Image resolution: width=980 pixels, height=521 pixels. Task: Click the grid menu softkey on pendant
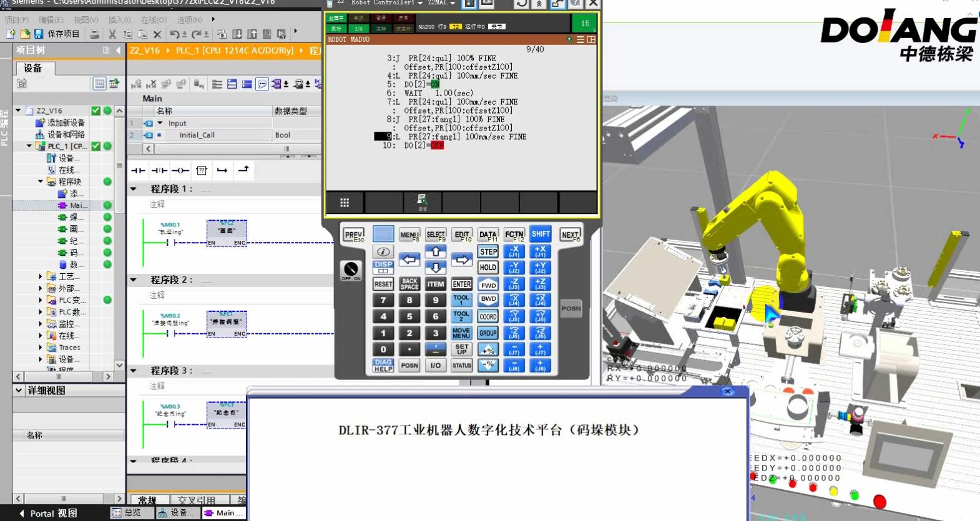pyautogui.click(x=345, y=202)
